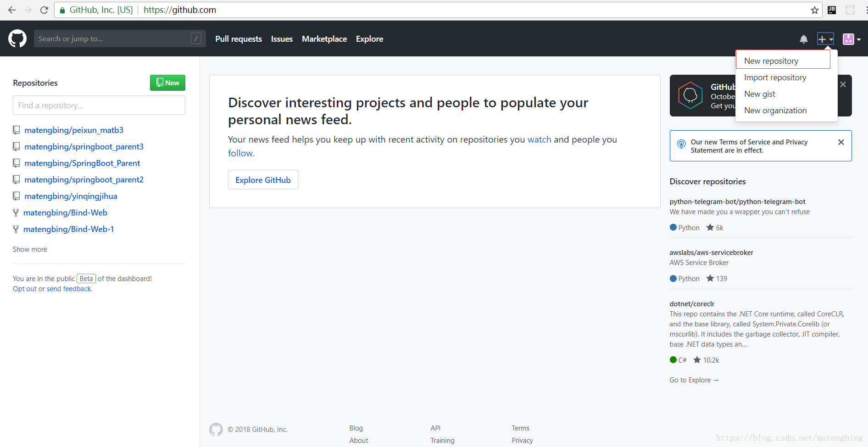Click the GitHub Universe hexagon logo
The image size is (868, 447).
690,95
